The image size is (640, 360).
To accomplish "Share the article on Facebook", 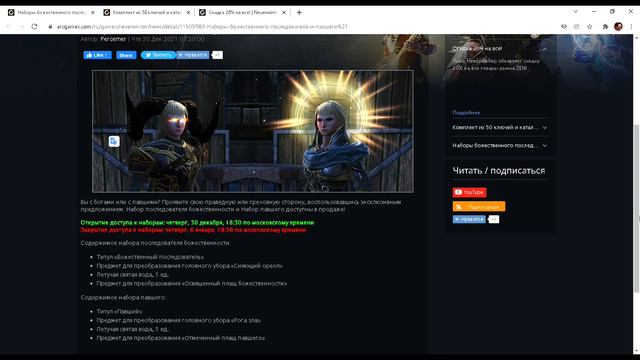I will pos(126,55).
